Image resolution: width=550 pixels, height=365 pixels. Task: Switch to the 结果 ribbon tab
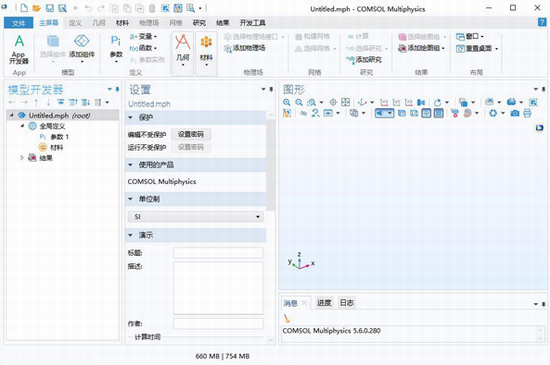223,23
